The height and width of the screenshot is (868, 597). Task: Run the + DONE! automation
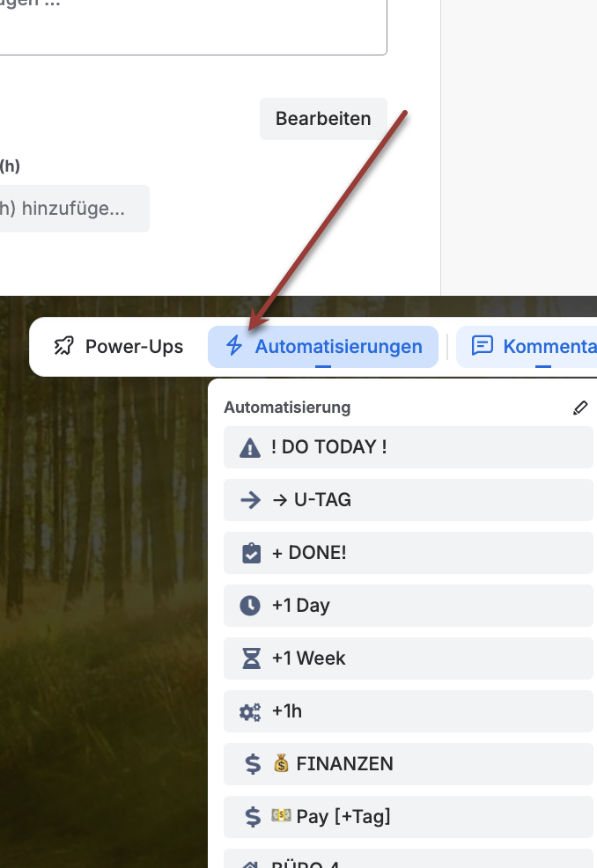click(409, 553)
